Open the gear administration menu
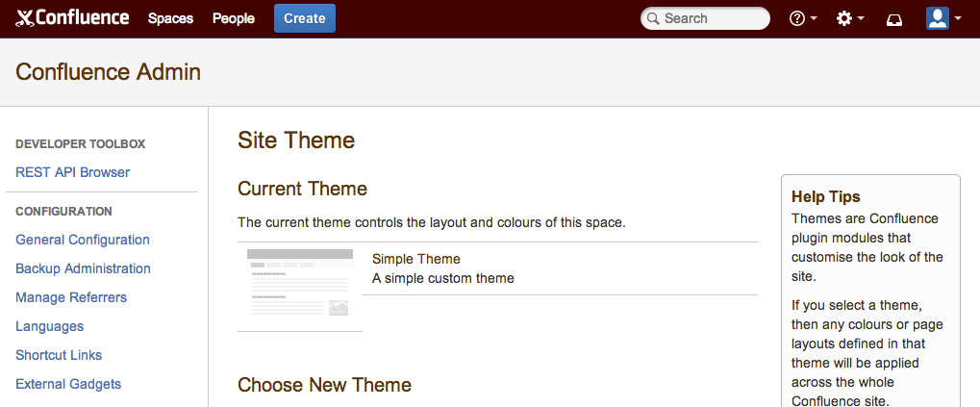The height and width of the screenshot is (407, 980). coord(844,18)
